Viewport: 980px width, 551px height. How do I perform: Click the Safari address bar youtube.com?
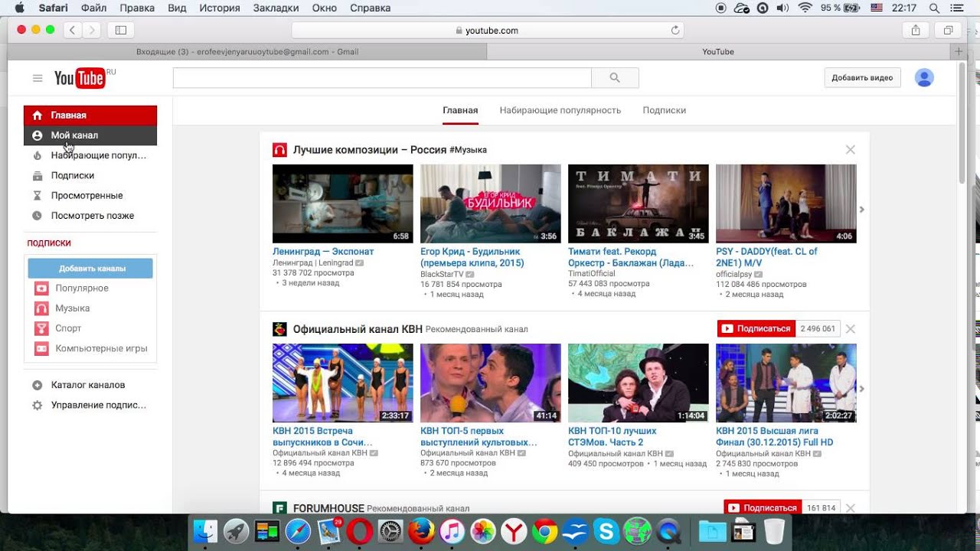tap(487, 31)
